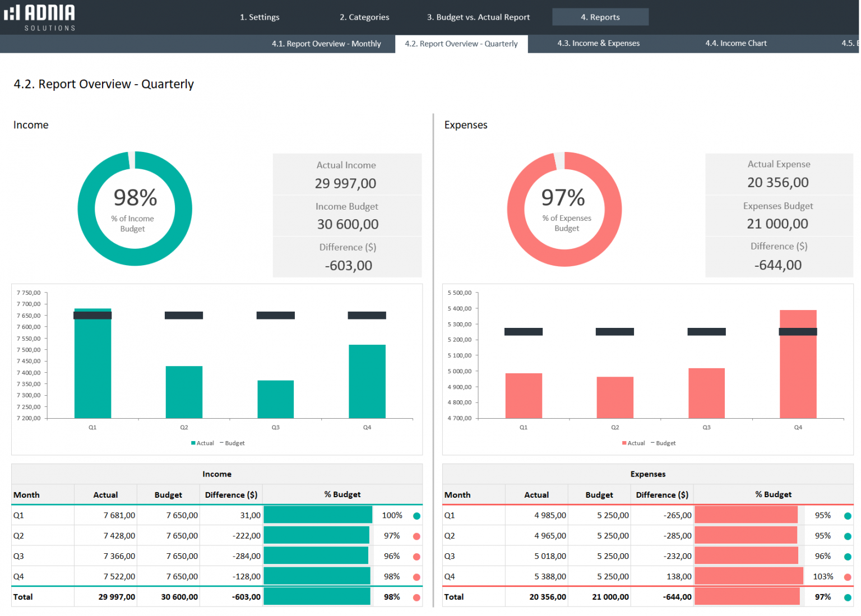
Task: Open the 4.4 Income Chart view
Action: 736,43
